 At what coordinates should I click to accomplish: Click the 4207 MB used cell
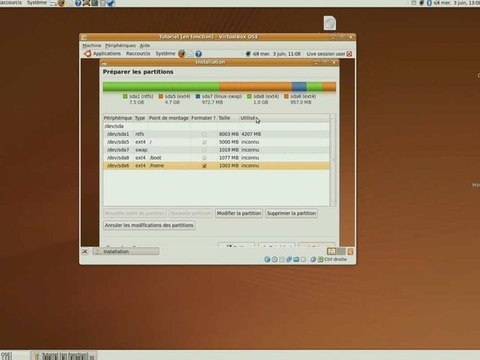[251, 134]
